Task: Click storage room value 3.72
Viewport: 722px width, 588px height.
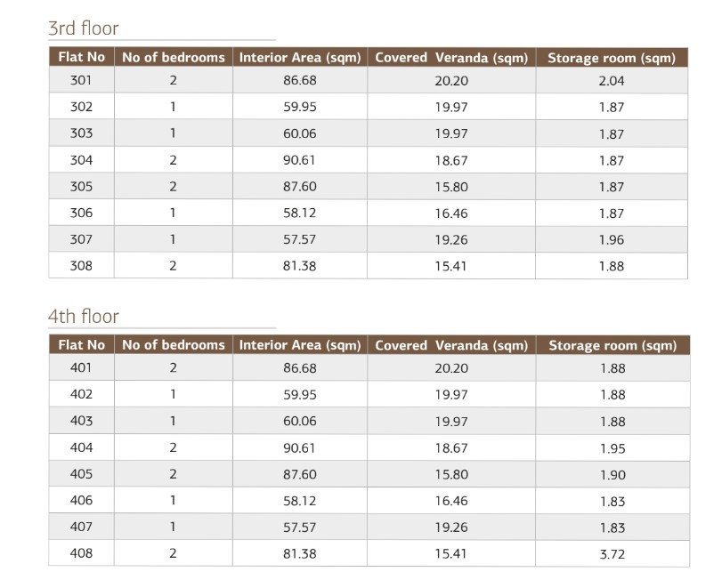Action: point(612,554)
